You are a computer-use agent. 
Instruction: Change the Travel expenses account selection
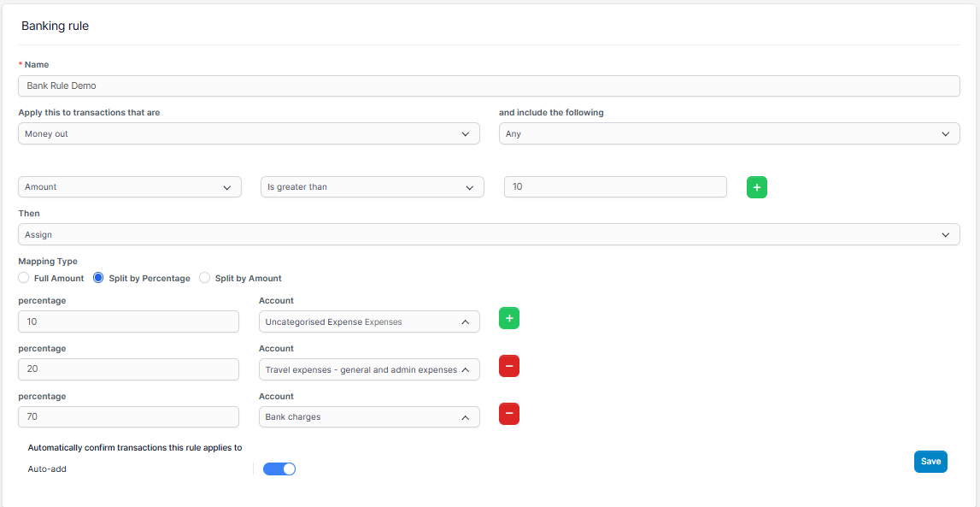pos(368,369)
